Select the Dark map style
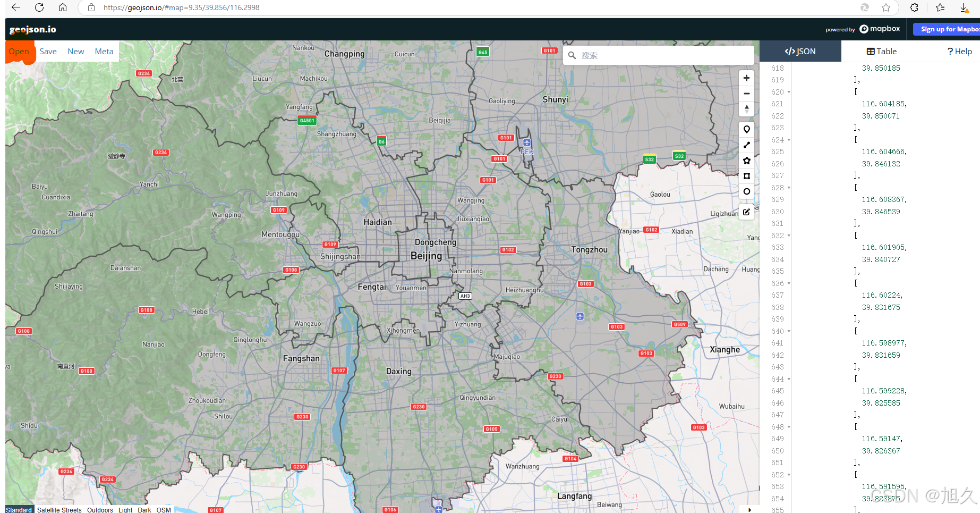The image size is (980, 513). [144, 510]
